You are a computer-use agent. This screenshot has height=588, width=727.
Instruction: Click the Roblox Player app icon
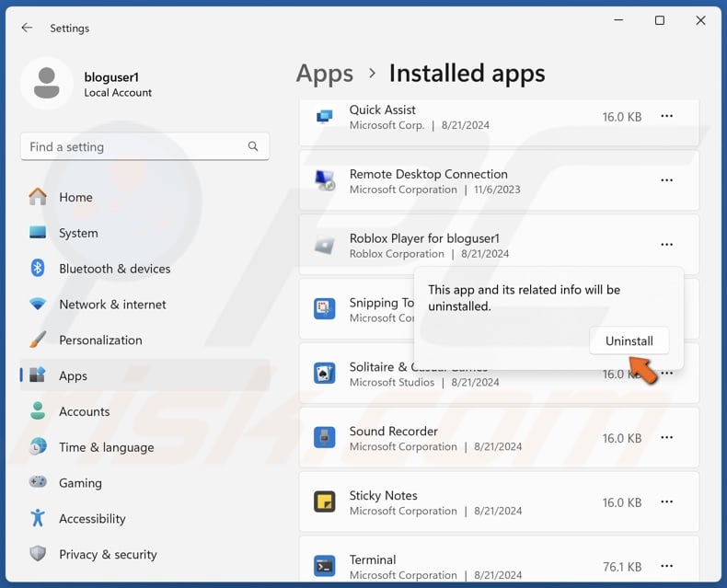[x=325, y=246]
